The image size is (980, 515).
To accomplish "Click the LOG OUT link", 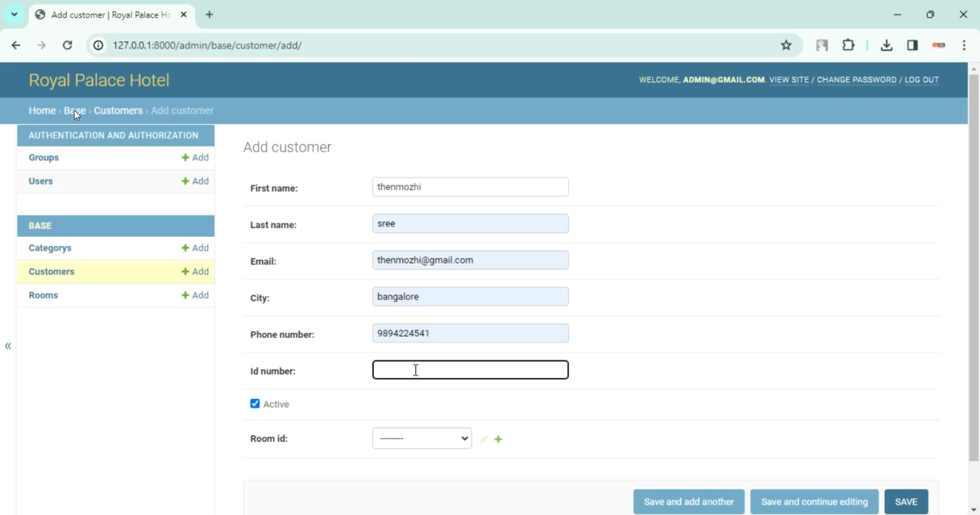I will point(921,80).
